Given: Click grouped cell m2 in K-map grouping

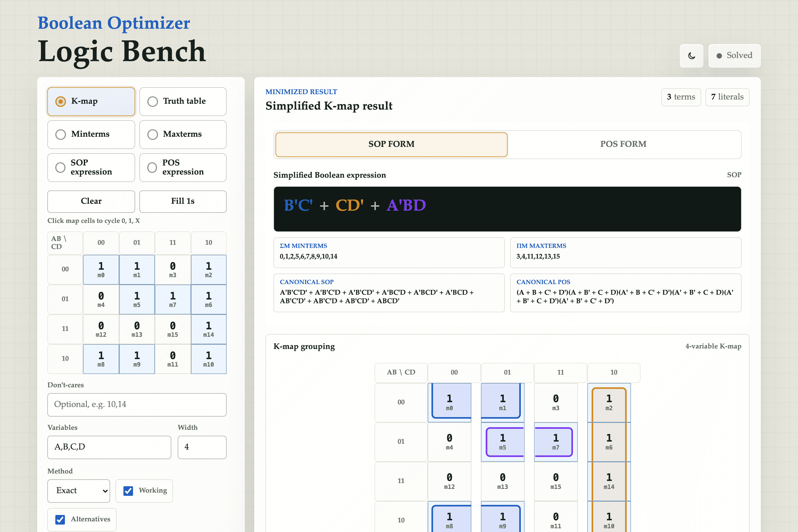Looking at the screenshot, I should 609,402.
